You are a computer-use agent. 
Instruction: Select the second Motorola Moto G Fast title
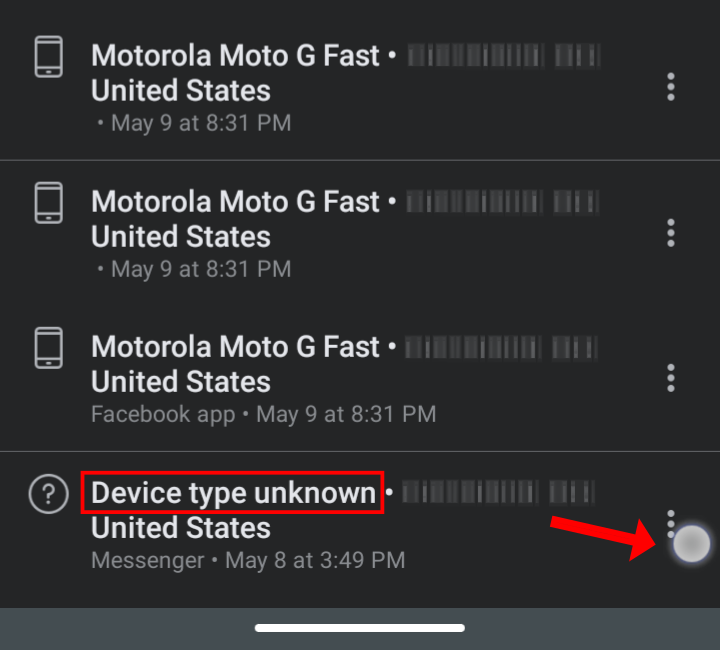[x=235, y=202]
